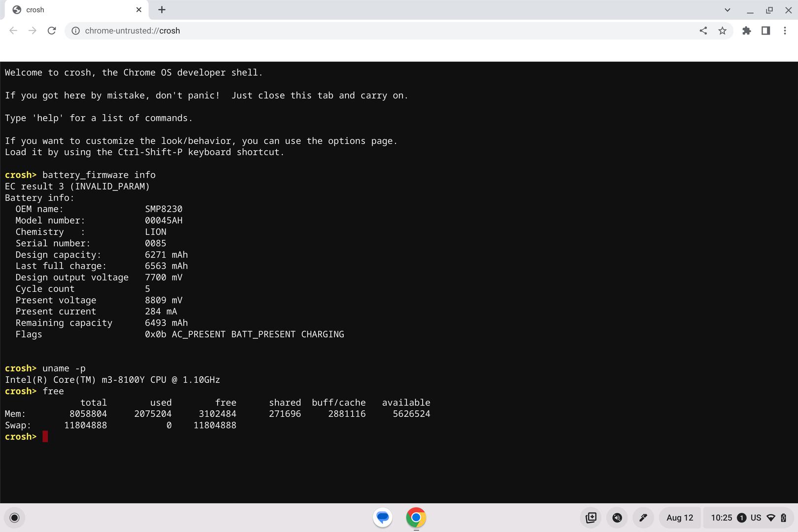This screenshot has width=798, height=532.
Task: Open the ChromeOS launcher button
Action: point(15,518)
